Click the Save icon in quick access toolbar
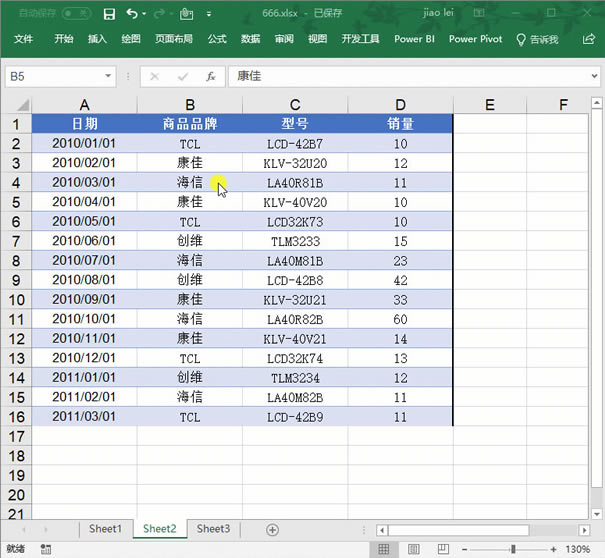This screenshot has width=605, height=558. pos(109,14)
